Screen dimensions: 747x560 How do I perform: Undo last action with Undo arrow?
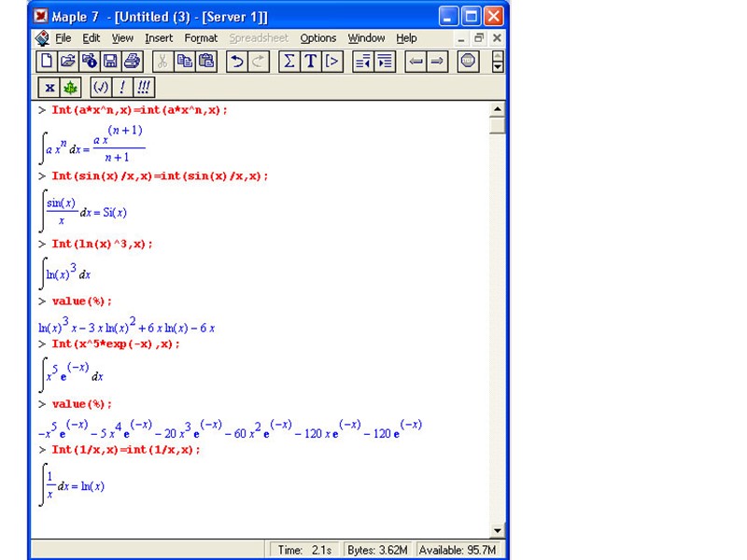237,62
